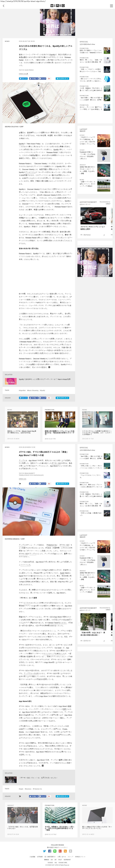Select the #Spotify tag
Viewport: 115px width, 868px height.
(42, 391)
